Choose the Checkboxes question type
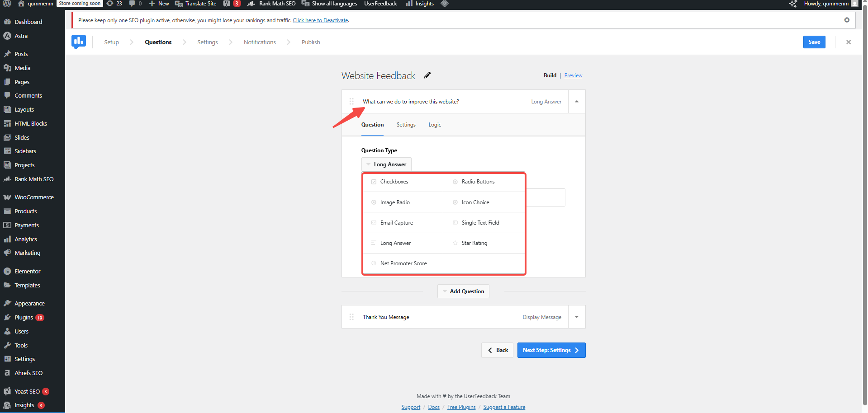Screen dimensions: 868x413 [x=394, y=182]
